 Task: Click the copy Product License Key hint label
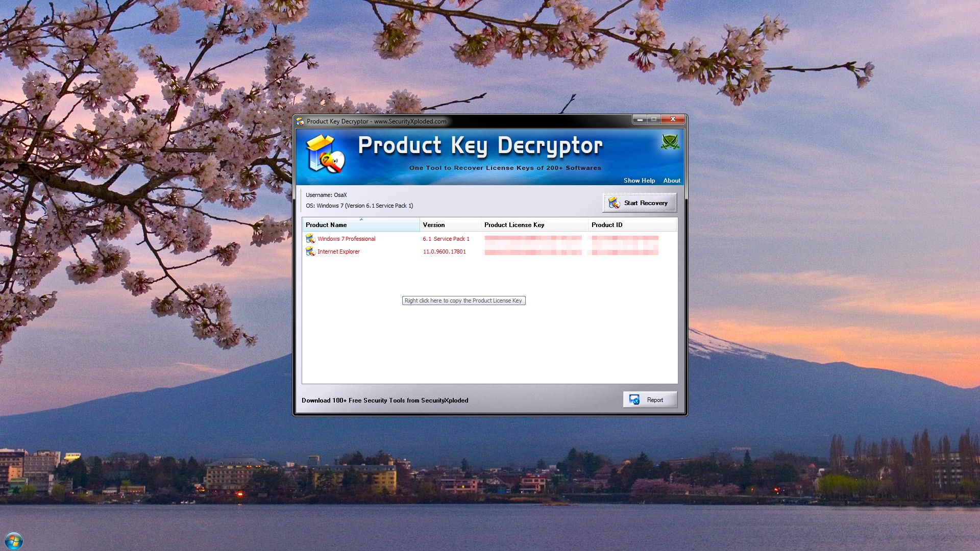pos(463,300)
